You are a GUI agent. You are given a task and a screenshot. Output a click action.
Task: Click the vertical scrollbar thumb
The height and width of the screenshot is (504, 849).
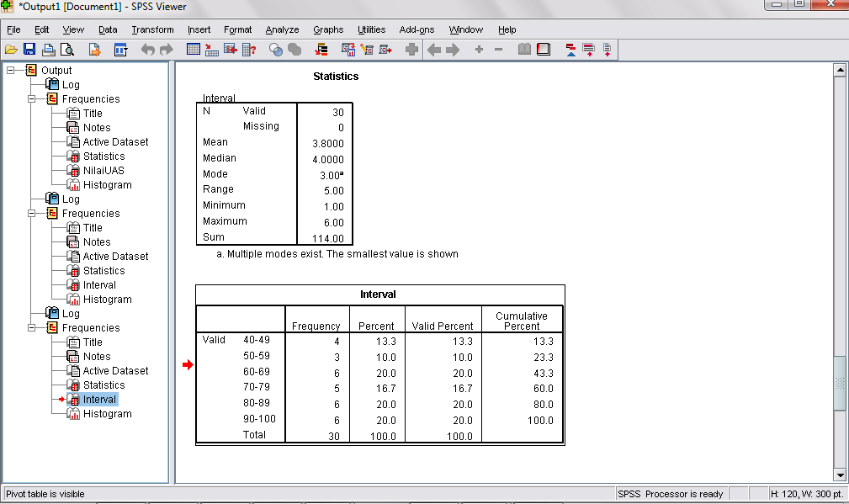pyautogui.click(x=840, y=384)
